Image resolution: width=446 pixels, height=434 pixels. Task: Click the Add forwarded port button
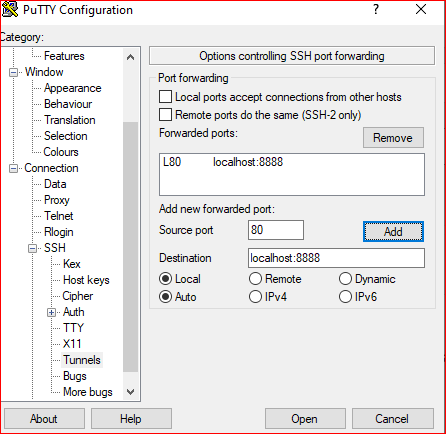pyautogui.click(x=393, y=231)
